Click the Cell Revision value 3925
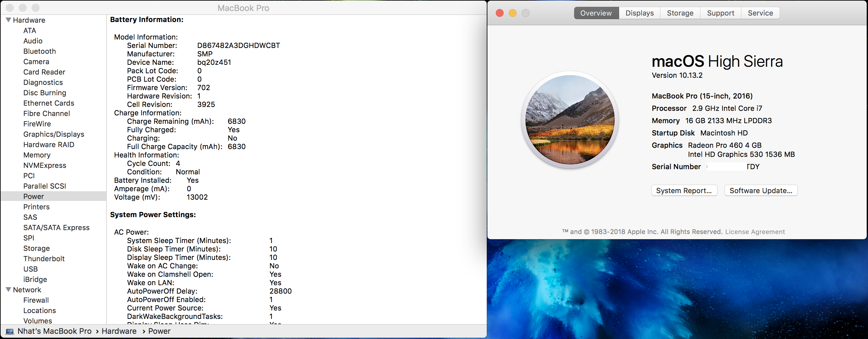The width and height of the screenshot is (868, 339). [206, 105]
